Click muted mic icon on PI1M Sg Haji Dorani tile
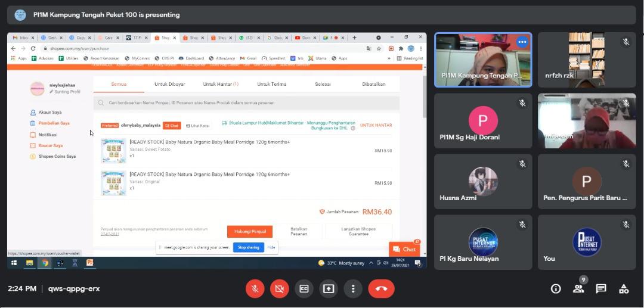Image resolution: width=644 pixels, height=308 pixels. (522, 103)
